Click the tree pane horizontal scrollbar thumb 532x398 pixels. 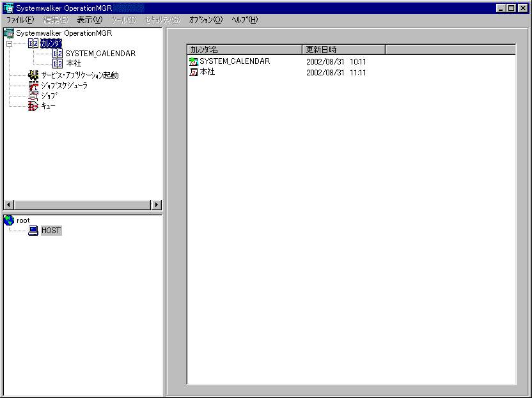[x=82, y=205]
